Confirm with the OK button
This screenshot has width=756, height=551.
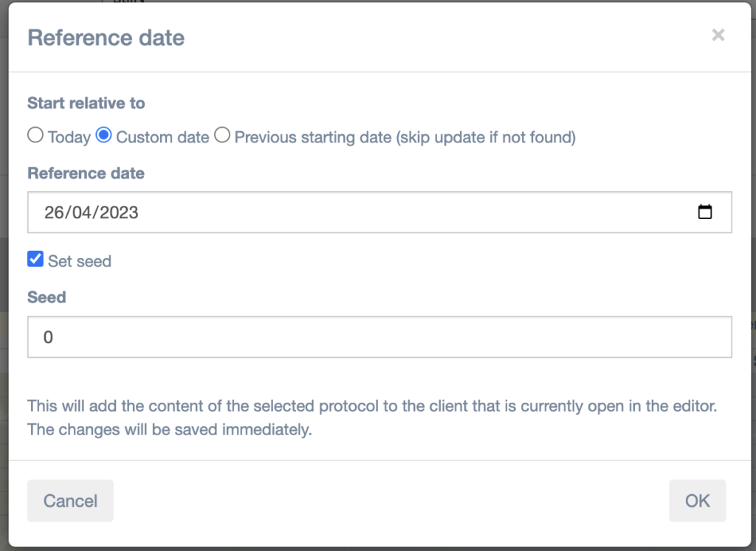(697, 501)
